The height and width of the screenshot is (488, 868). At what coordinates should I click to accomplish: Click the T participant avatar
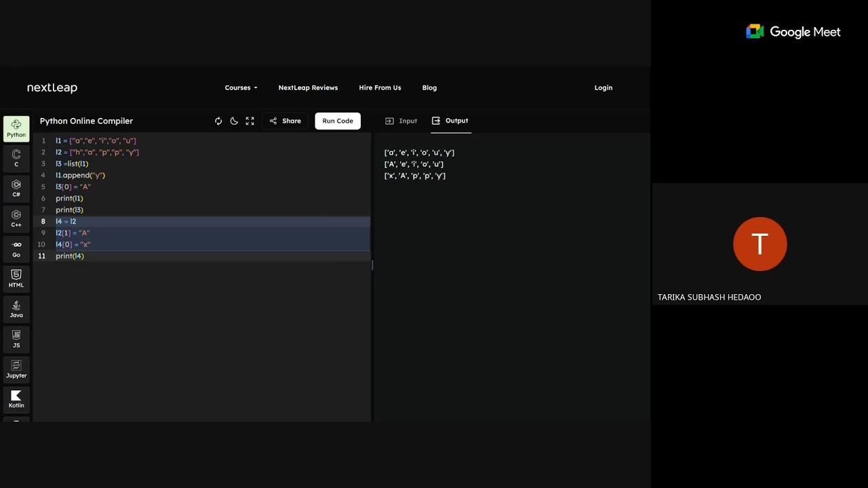[x=760, y=244]
